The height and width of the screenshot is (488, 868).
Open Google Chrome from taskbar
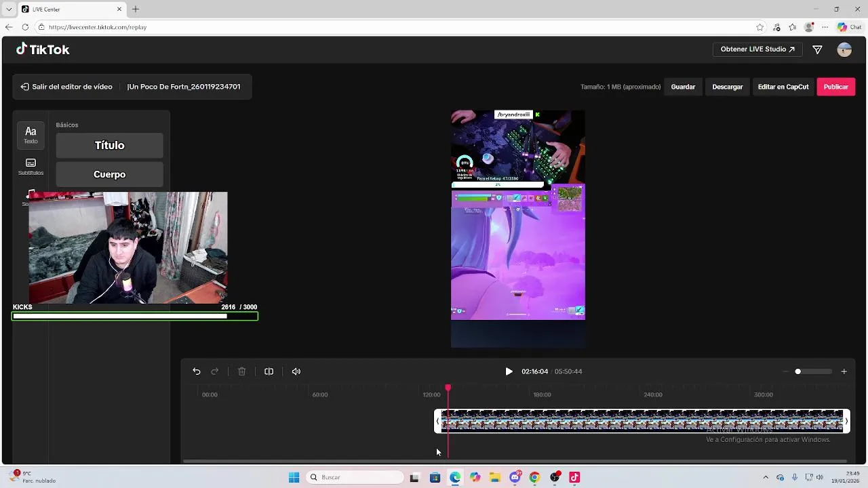(534, 477)
